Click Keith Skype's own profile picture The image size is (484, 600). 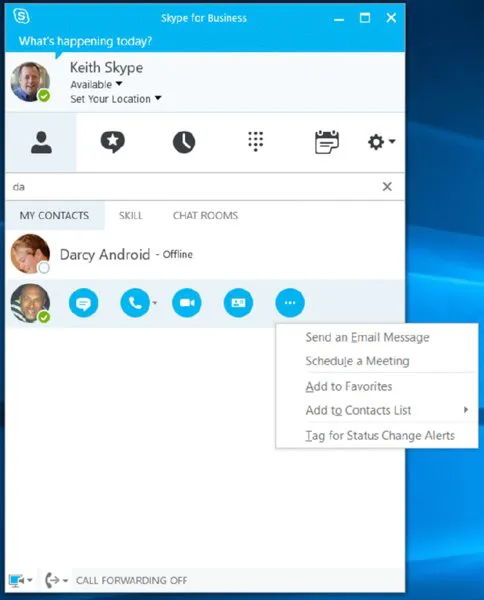tap(30, 82)
